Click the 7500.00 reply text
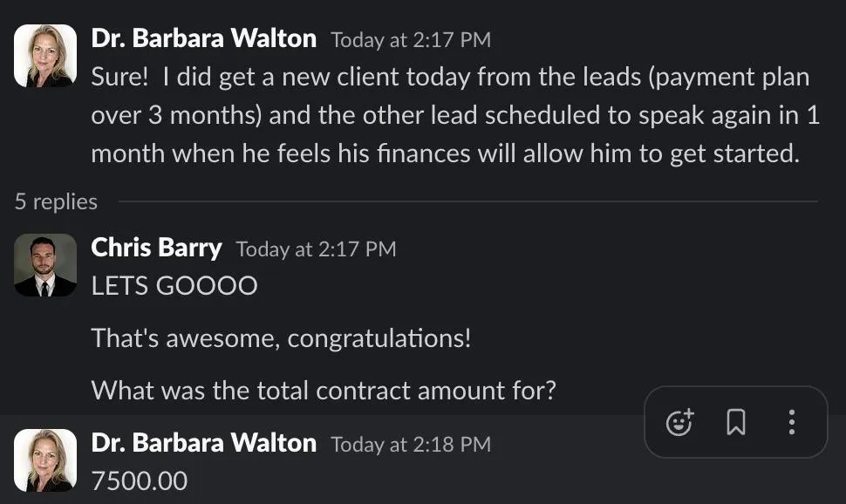Screen dimensions: 846x504 click(x=140, y=480)
